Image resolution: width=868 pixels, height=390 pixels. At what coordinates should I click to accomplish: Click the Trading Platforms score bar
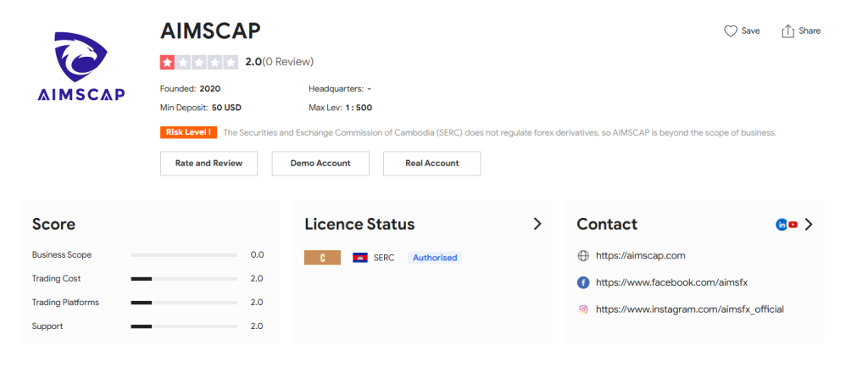tap(184, 303)
